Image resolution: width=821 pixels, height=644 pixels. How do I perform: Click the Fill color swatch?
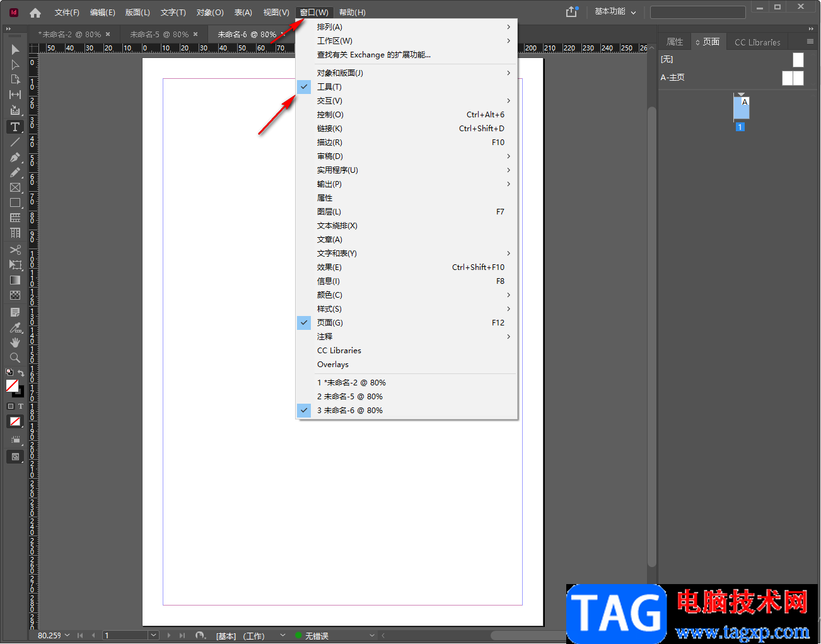pos(12,385)
